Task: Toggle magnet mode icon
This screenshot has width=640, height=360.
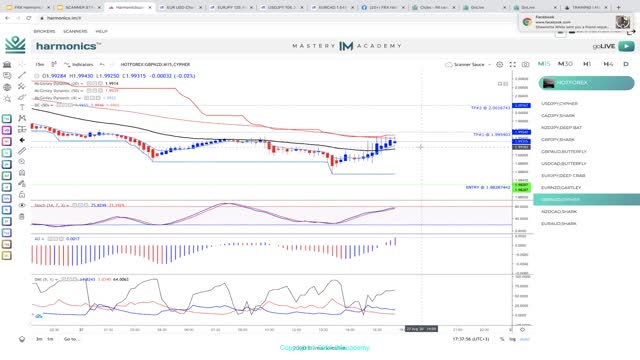Action: click(x=22, y=173)
